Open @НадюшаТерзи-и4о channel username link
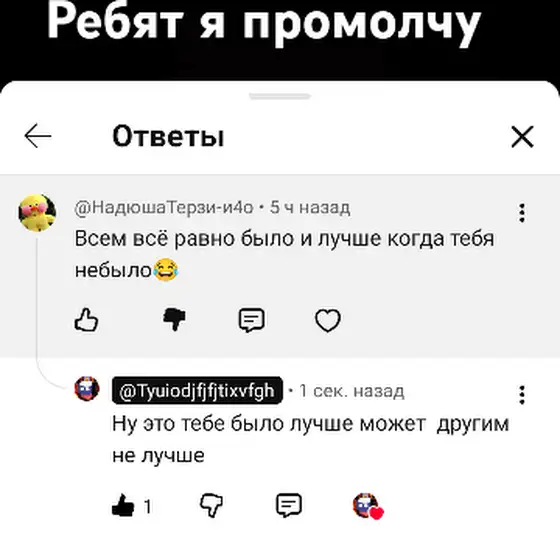This screenshot has height=560, width=560. [x=164, y=208]
